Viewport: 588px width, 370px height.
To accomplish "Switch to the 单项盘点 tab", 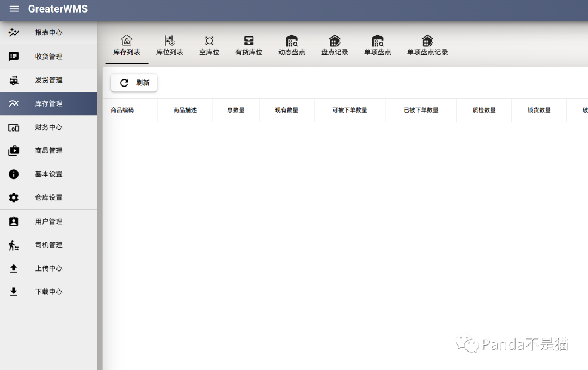I will click(x=377, y=45).
